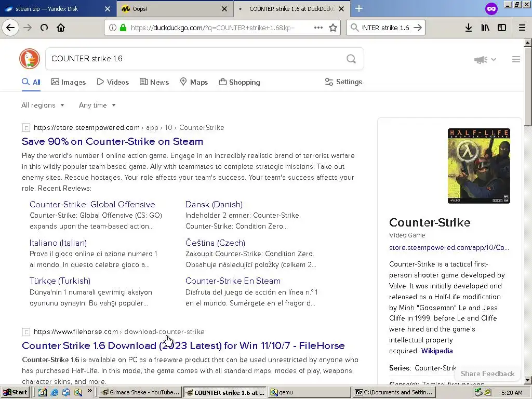Viewport: 532px width, 399px height.
Task: Submit search with magnifier icon
Action: pos(351,59)
